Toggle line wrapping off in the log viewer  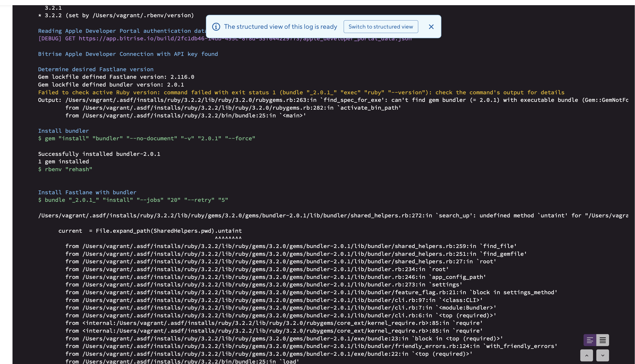(603, 340)
